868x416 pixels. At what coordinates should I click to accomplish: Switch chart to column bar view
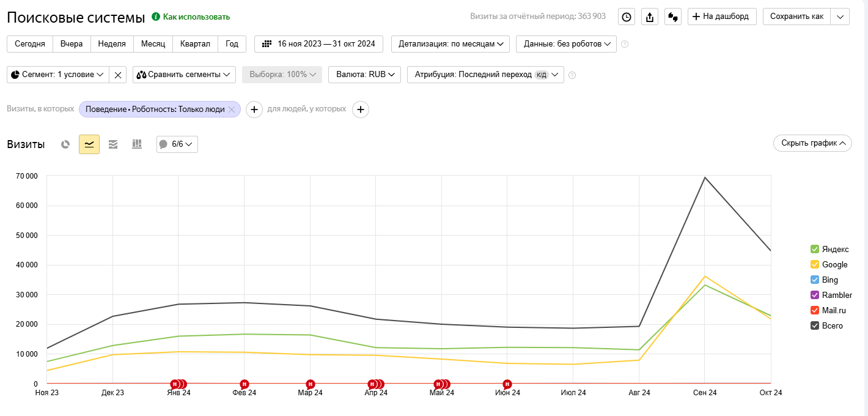coord(137,144)
